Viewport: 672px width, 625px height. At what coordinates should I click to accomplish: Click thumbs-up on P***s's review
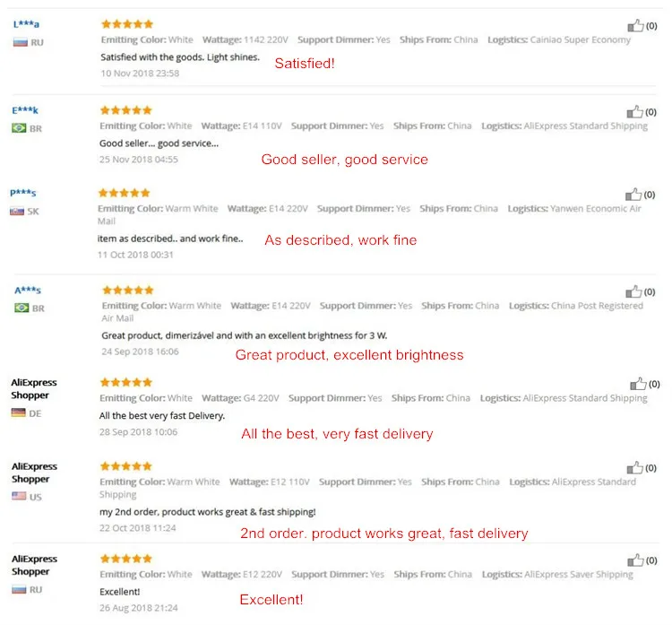633,195
